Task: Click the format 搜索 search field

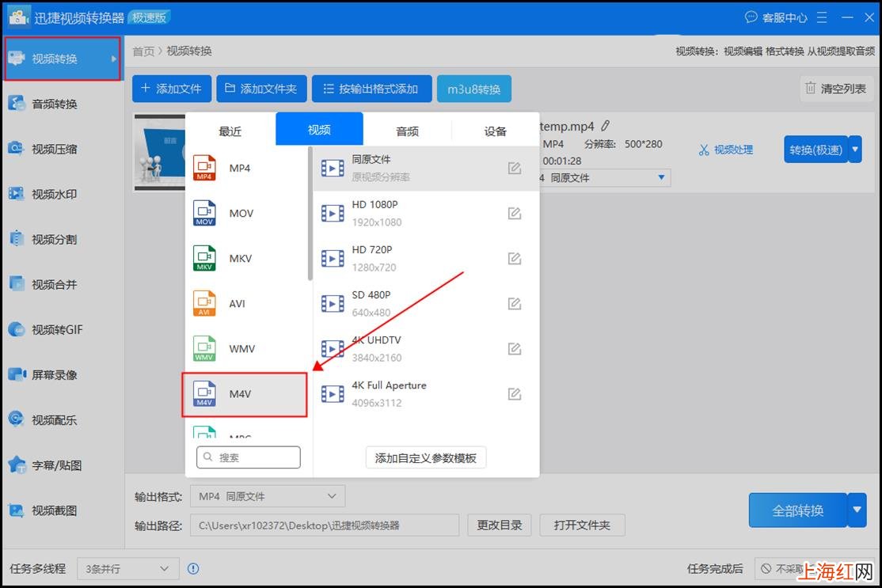Action: pos(249,457)
